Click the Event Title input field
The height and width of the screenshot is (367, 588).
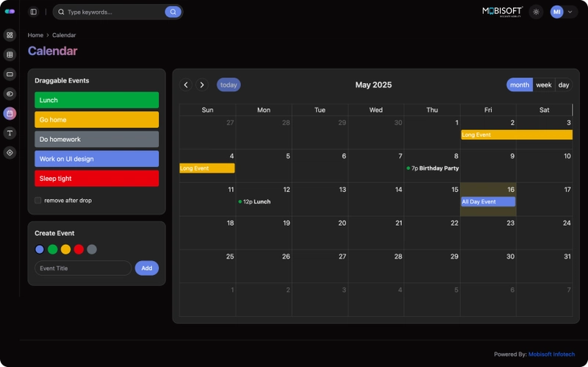coord(83,268)
